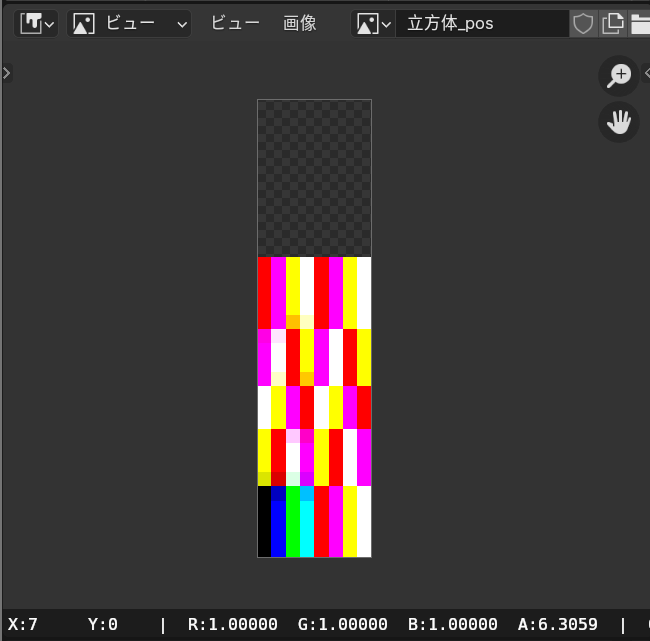Click the pan hand gizmo
This screenshot has width=650, height=641.
click(619, 122)
